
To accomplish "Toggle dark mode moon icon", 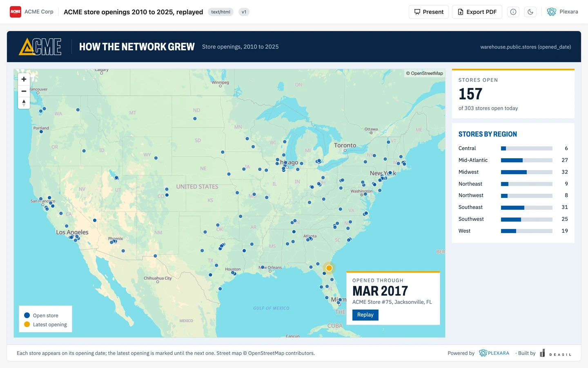I will (x=530, y=12).
